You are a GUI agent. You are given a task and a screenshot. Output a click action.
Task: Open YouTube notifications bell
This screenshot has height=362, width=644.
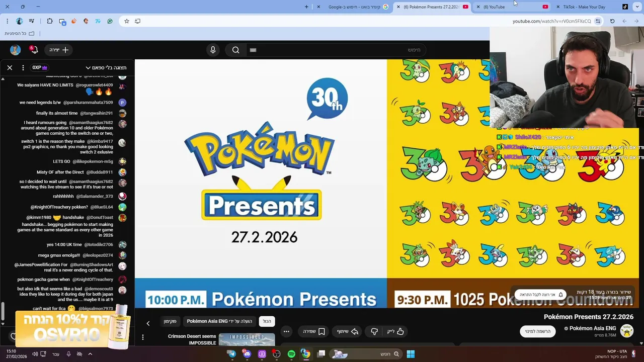34,50
